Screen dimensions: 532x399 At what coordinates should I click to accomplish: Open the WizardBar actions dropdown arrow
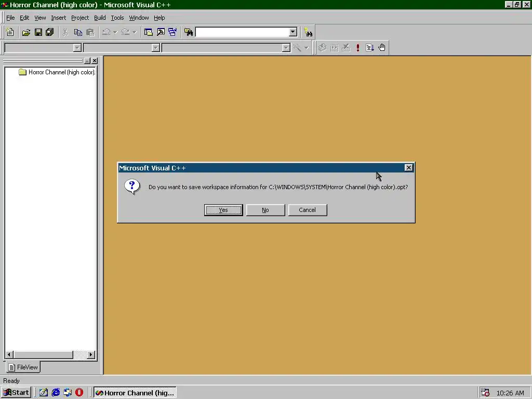click(307, 48)
